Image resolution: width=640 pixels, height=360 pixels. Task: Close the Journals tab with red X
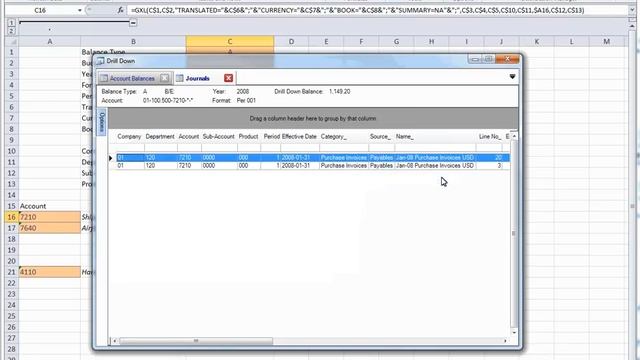coord(229,78)
